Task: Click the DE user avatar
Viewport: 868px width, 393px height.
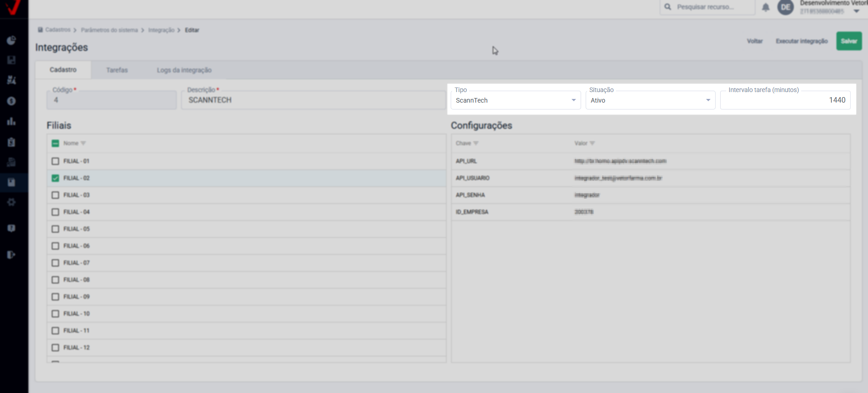Action: click(x=785, y=7)
